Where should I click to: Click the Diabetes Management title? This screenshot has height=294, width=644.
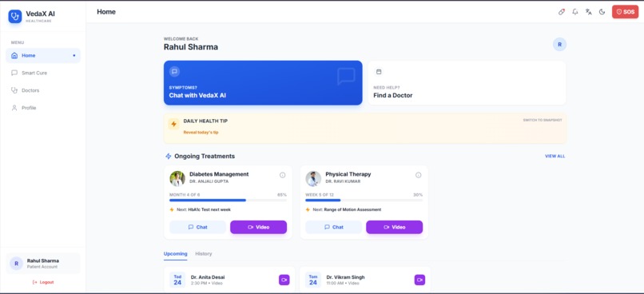click(x=219, y=174)
